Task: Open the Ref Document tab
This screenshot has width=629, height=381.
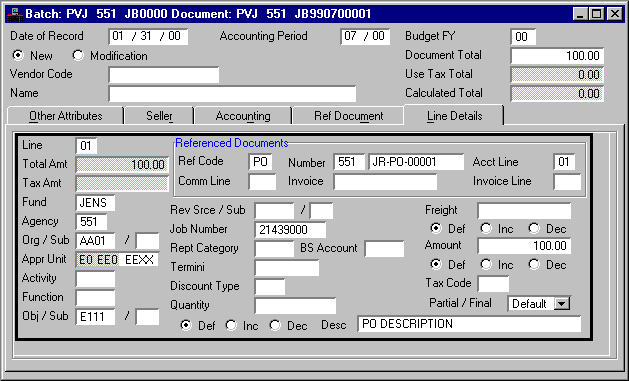Action: [349, 116]
